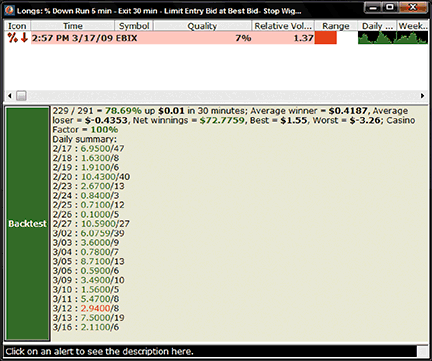The width and height of the screenshot is (432, 361).
Task: Maximize the Longs alert window
Action: 390,7
